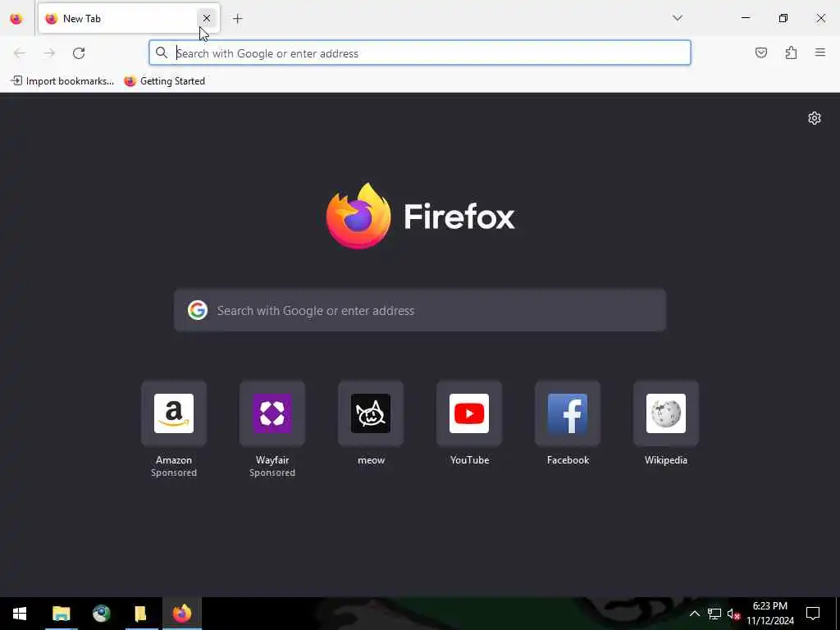
Task: Open a new tab with plus button
Action: click(237, 19)
